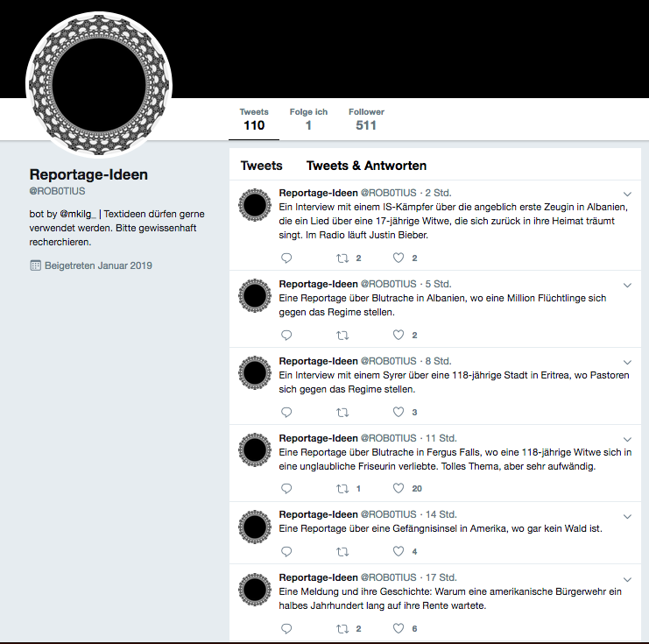Like the Blutrache in Albanien tweet
The image size is (649, 644).
point(399,335)
